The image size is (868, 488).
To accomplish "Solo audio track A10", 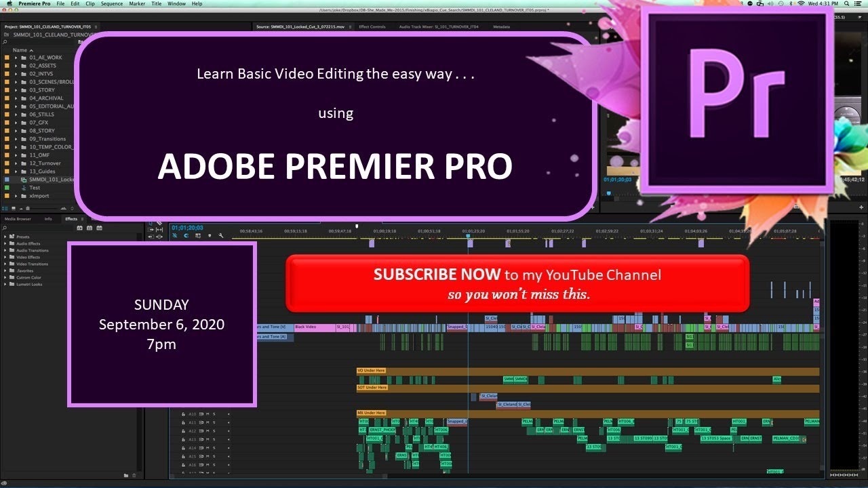I will coord(214,414).
